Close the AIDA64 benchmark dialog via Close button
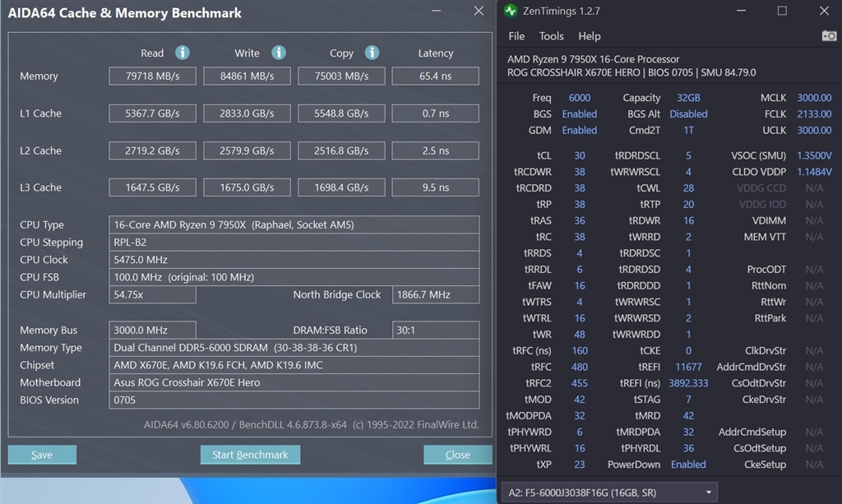The width and height of the screenshot is (842, 504). 457,455
